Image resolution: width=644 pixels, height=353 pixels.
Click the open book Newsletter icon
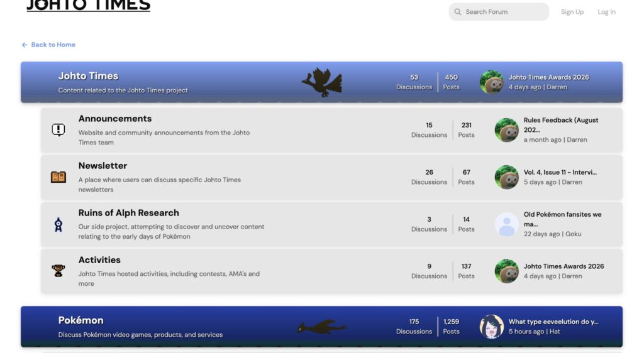(58, 176)
